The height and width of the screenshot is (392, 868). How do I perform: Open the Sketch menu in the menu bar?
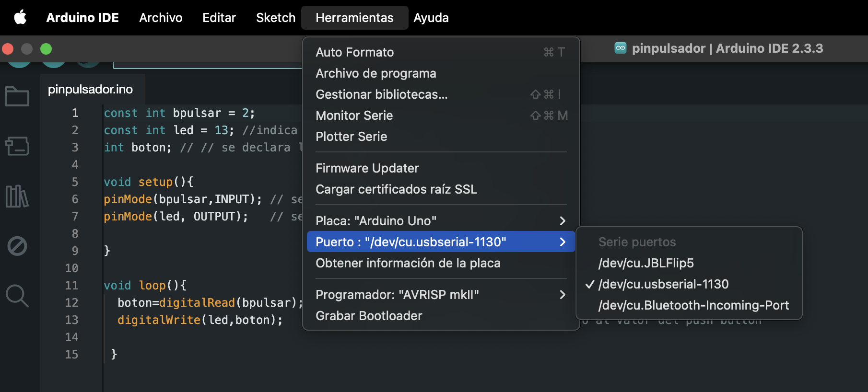point(276,18)
